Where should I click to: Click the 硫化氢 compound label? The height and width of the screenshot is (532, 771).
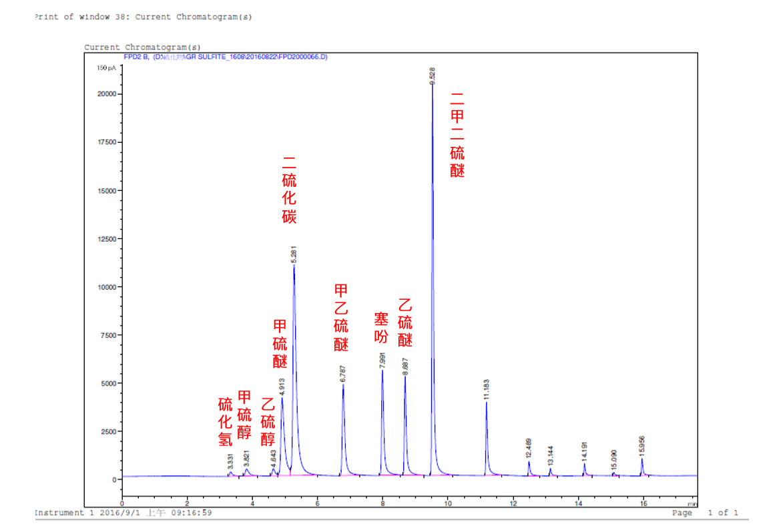click(x=226, y=422)
